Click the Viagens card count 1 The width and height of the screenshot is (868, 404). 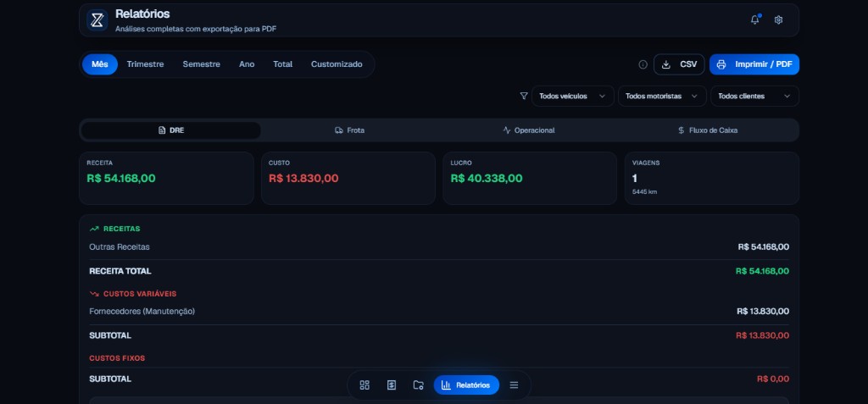click(x=634, y=178)
